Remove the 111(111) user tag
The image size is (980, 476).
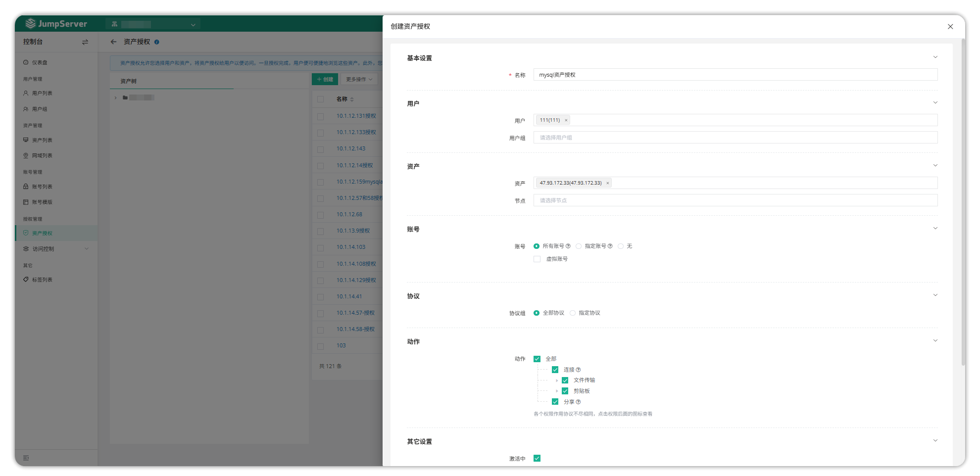566,120
